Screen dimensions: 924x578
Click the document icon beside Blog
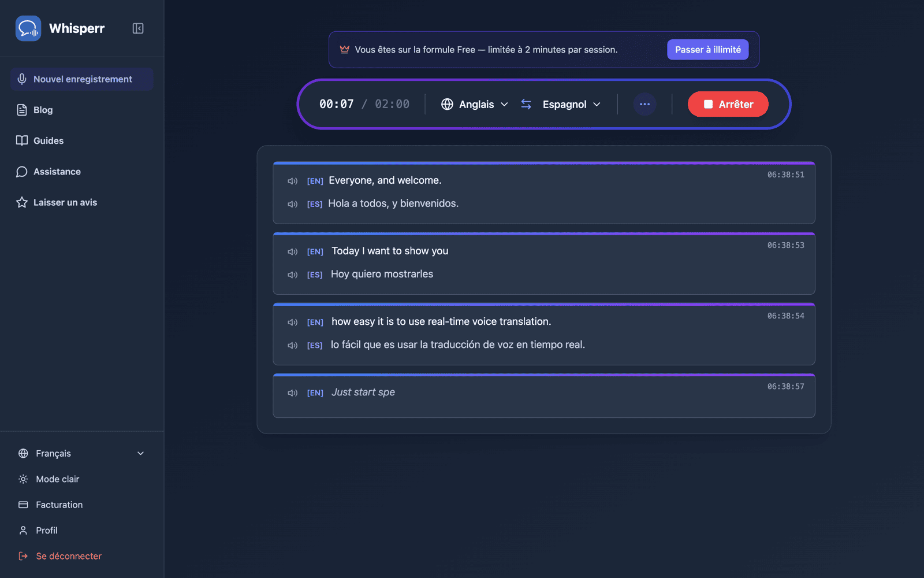tap(22, 110)
